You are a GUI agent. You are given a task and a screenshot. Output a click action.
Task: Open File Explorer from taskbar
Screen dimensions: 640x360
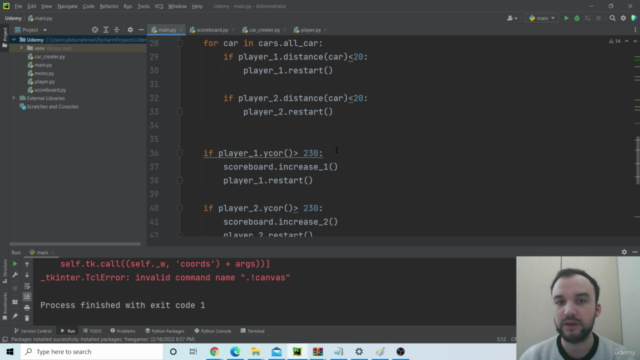256,351
